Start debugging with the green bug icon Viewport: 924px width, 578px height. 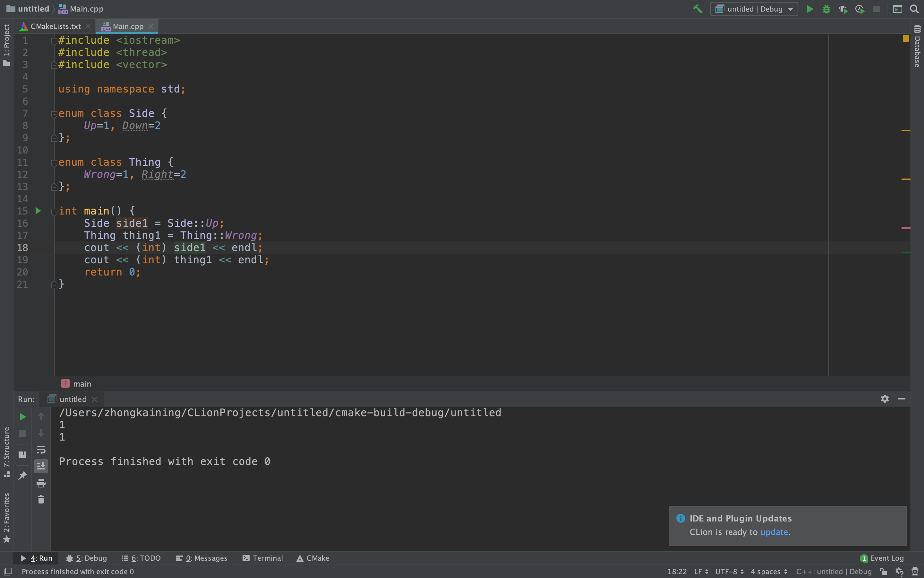pos(826,9)
